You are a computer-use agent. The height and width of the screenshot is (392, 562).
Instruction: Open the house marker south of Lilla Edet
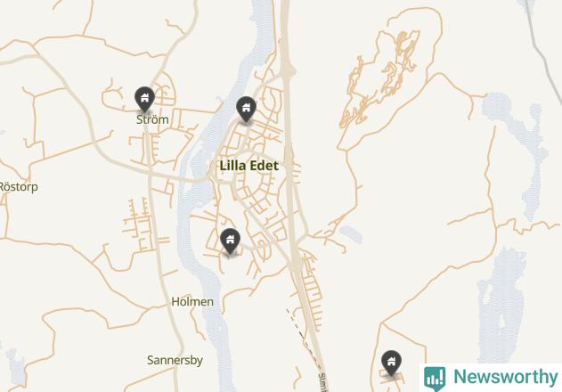(x=230, y=241)
